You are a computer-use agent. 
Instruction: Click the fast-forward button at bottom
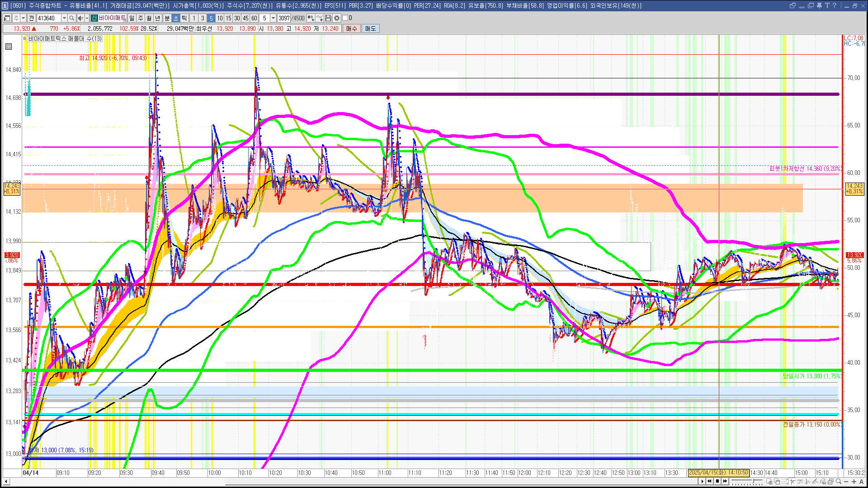725,481
